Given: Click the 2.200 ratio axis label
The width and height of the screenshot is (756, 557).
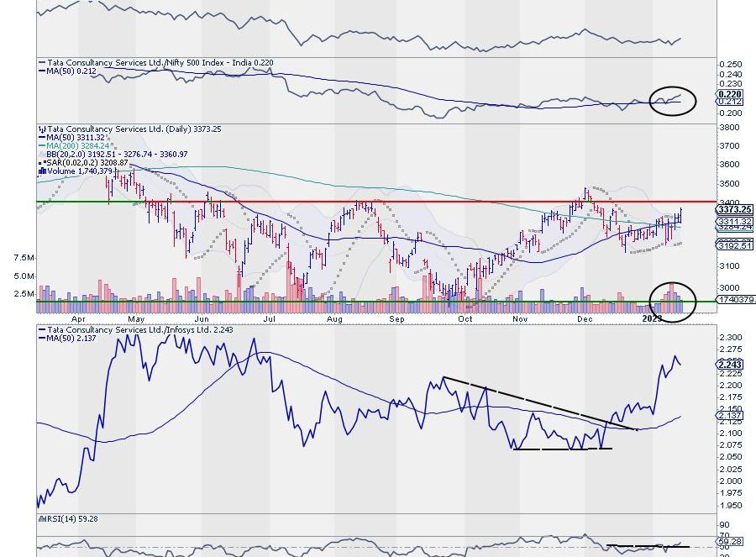Looking at the screenshot, I should coord(731,386).
